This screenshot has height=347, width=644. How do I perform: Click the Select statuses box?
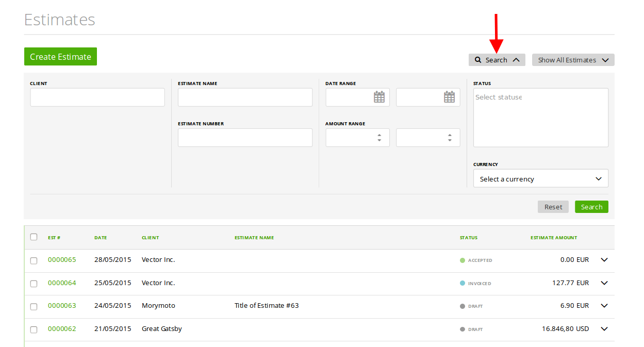(x=541, y=118)
